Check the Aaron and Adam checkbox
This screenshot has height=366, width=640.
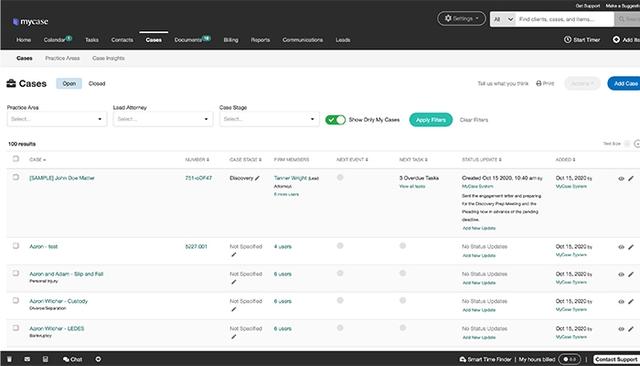[16, 273]
